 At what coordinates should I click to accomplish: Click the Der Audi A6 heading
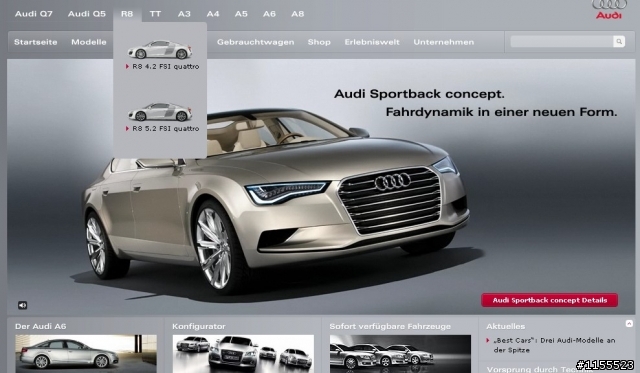point(40,326)
